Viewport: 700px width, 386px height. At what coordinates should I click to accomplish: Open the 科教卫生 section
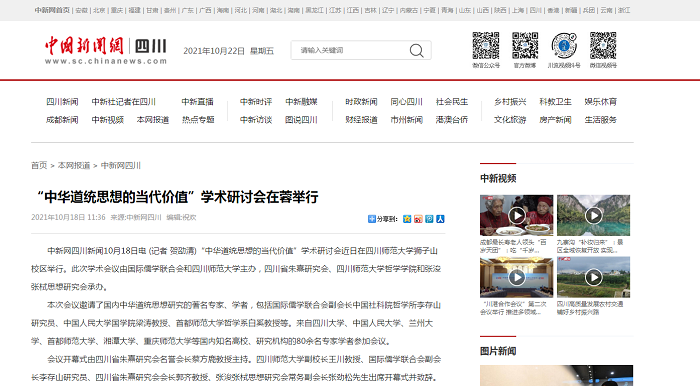555,102
